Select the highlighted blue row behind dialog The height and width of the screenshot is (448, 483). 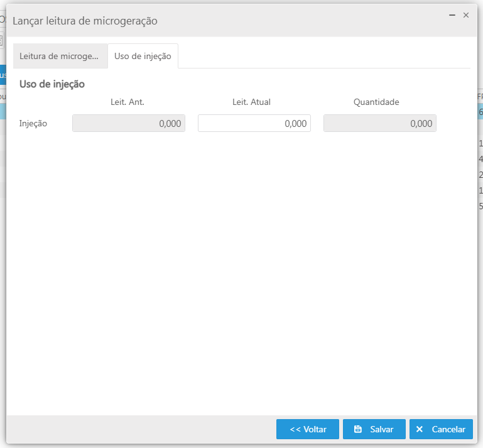[x=480, y=111]
